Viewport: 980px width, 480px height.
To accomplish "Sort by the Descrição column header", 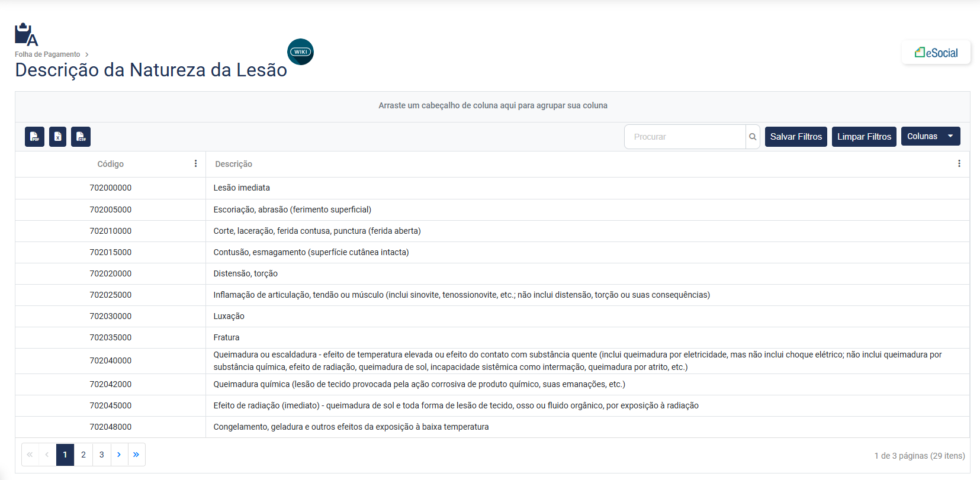I will [233, 164].
